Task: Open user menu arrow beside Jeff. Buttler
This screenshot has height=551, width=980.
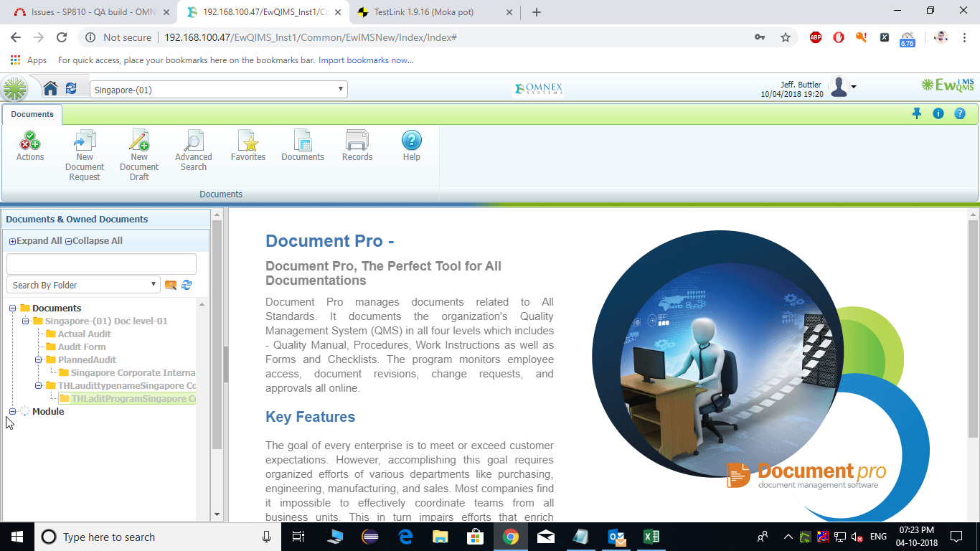Action: coord(853,88)
